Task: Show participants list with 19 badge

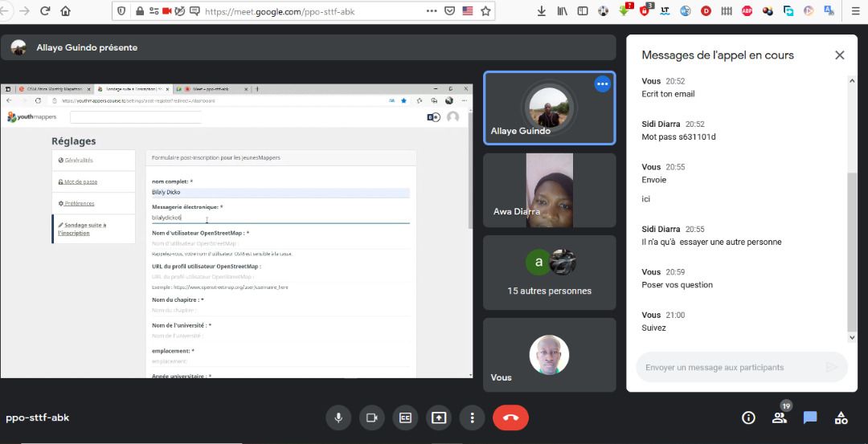Action: (x=780, y=418)
